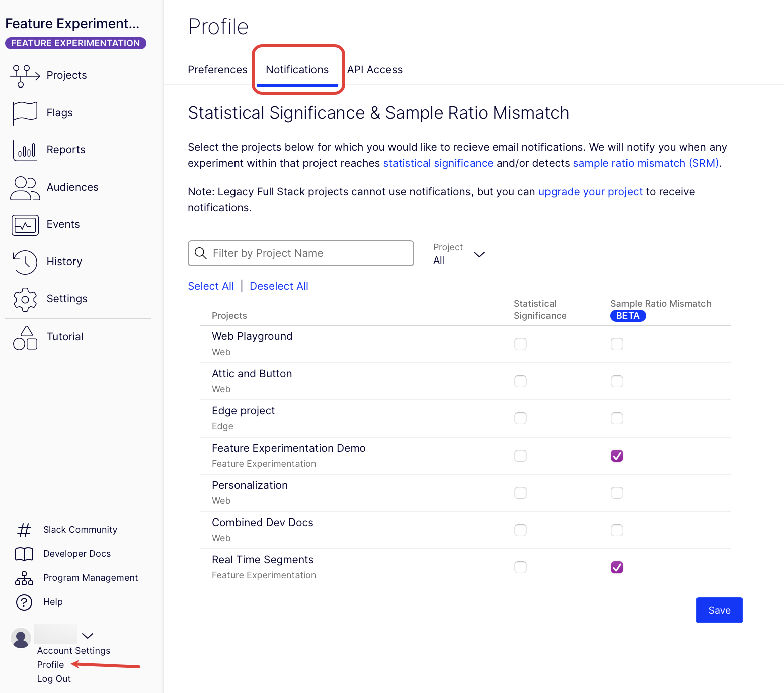Uncheck Sample Ratio Mismatch for Real Time Segments
Image resolution: width=784 pixels, height=693 pixels.
click(x=617, y=567)
